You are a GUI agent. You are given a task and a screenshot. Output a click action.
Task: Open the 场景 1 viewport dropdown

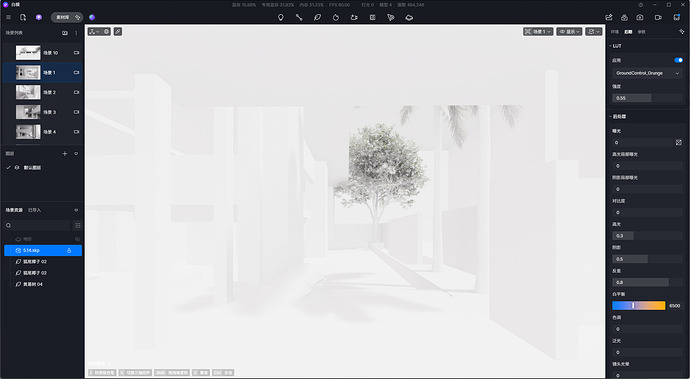tap(538, 32)
